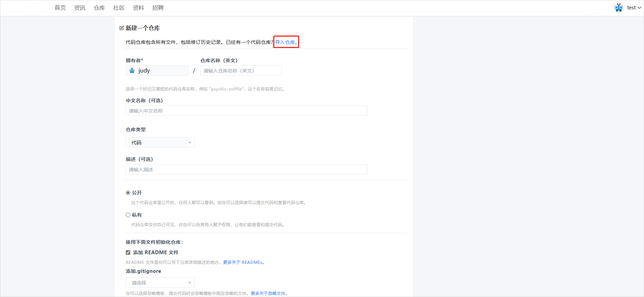
Task: Expand the .gitignore 请选择 dropdown
Action: click(x=160, y=282)
